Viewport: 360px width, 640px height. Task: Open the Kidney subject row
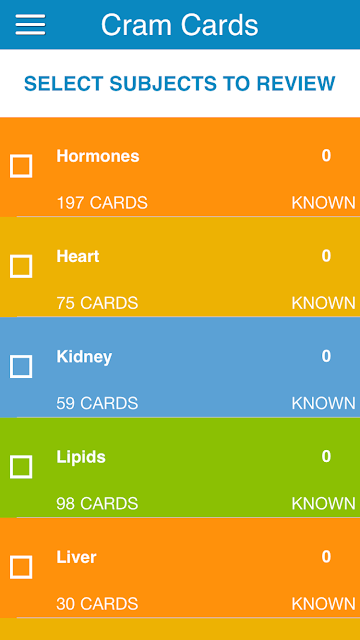pyautogui.click(x=180, y=367)
